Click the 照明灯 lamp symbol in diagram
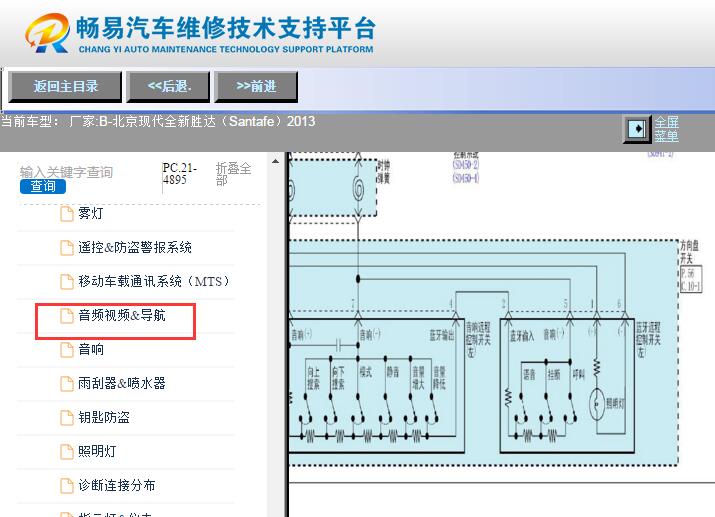Image resolution: width=715 pixels, height=517 pixels. [x=596, y=404]
